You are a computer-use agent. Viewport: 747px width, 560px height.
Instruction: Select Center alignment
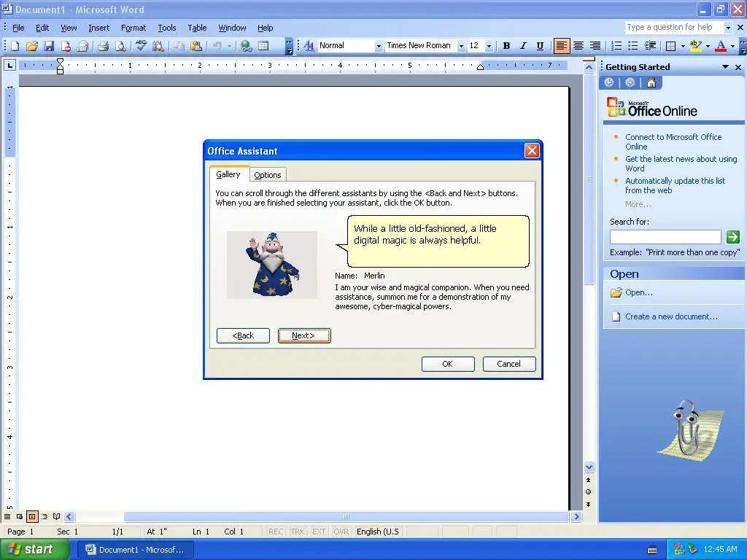tap(578, 46)
